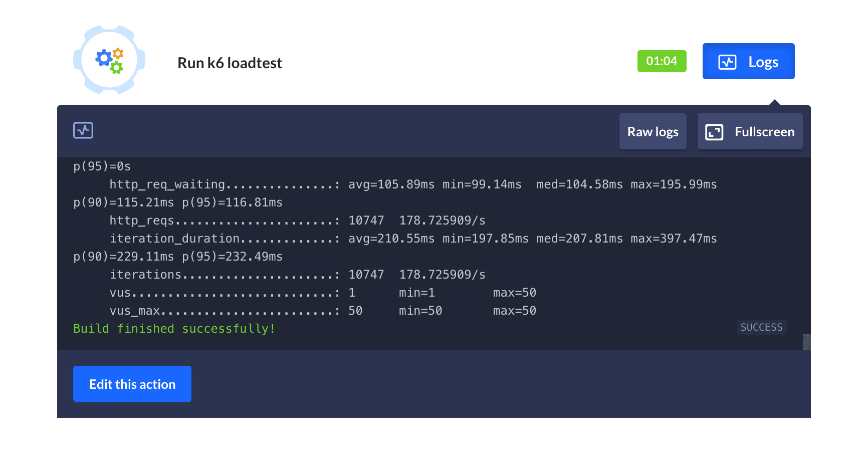Click the Run k6 loadtest title
This screenshot has width=868, height=461.
[x=230, y=63]
